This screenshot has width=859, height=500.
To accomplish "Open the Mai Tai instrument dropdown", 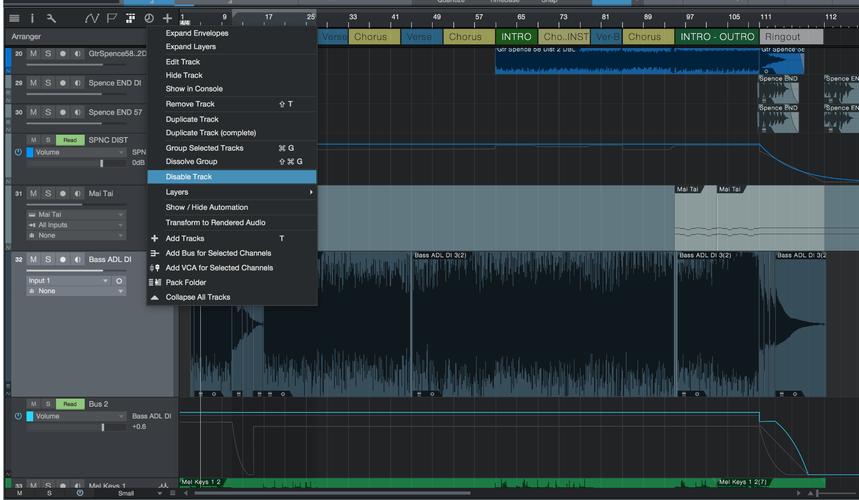I will click(x=76, y=215).
